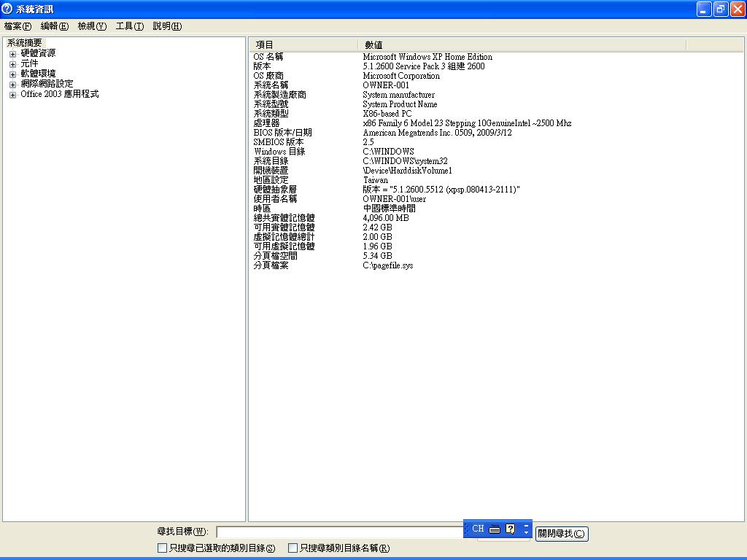Select the 可用虛擬記憶體 row
Screen dimensions: 747x560
pyautogui.click(x=495, y=246)
